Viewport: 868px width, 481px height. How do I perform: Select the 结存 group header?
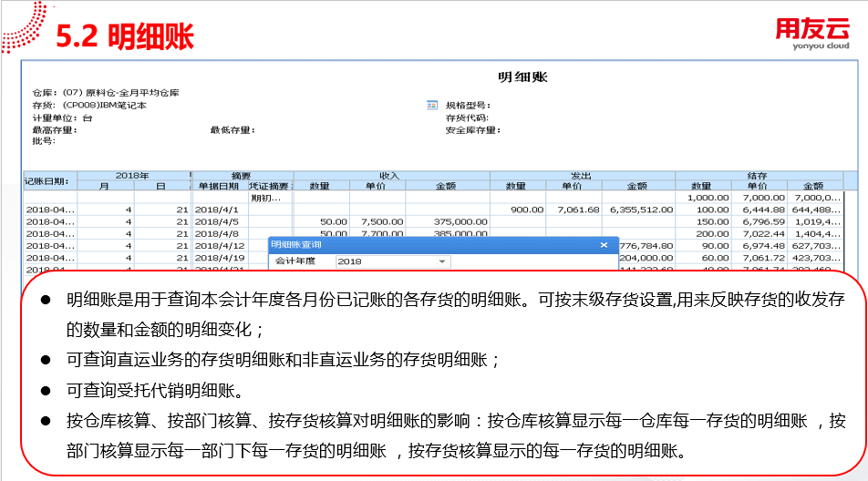759,175
